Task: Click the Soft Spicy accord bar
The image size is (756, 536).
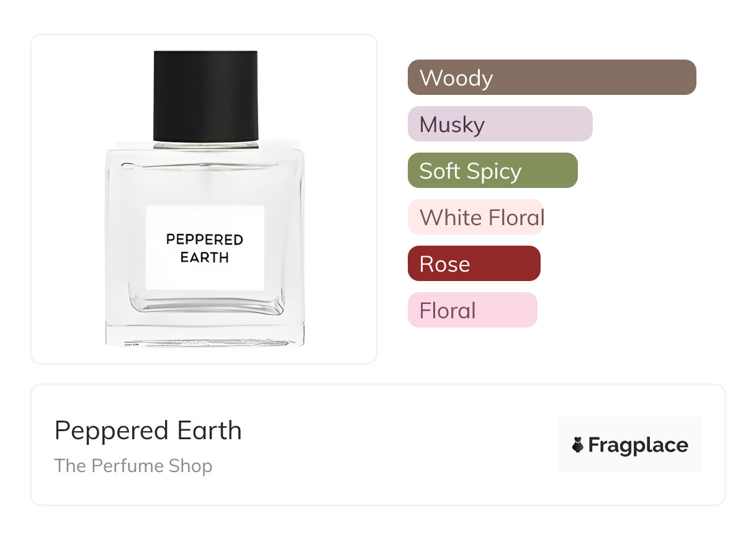Action: [x=493, y=171]
